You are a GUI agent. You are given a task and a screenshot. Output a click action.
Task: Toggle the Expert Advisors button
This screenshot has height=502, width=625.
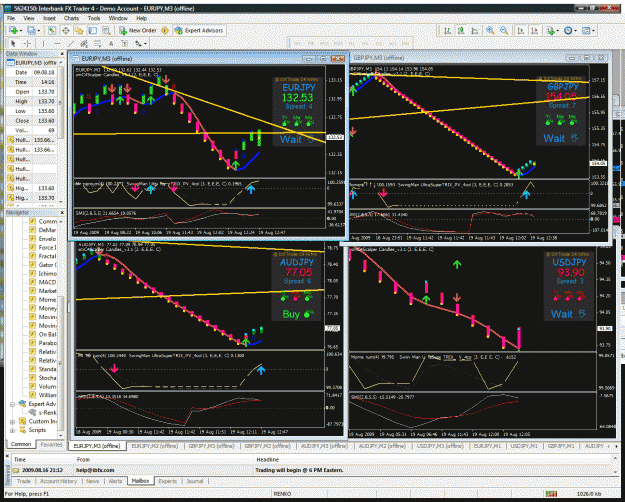tap(199, 30)
